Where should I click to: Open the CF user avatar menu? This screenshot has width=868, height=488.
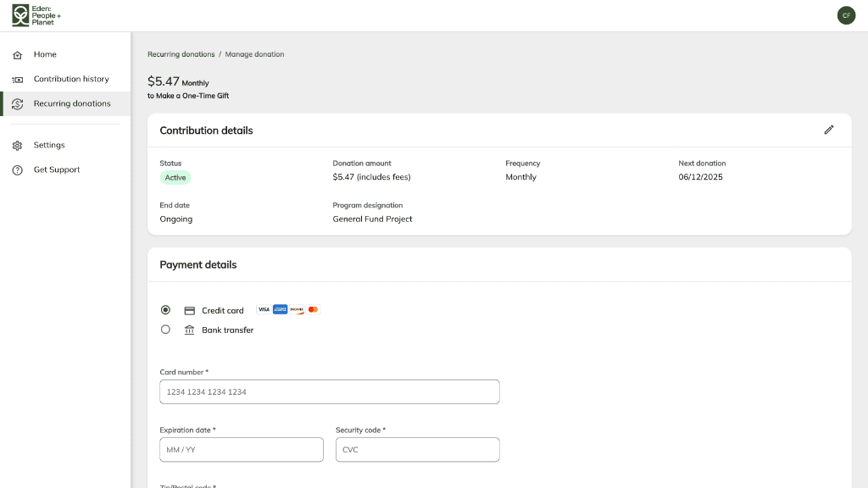tap(846, 15)
